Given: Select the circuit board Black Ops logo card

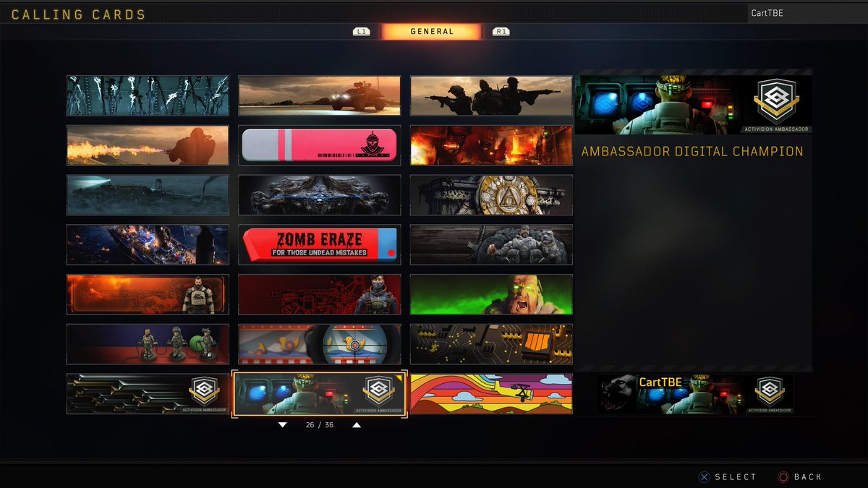Looking at the screenshot, I should (492, 344).
